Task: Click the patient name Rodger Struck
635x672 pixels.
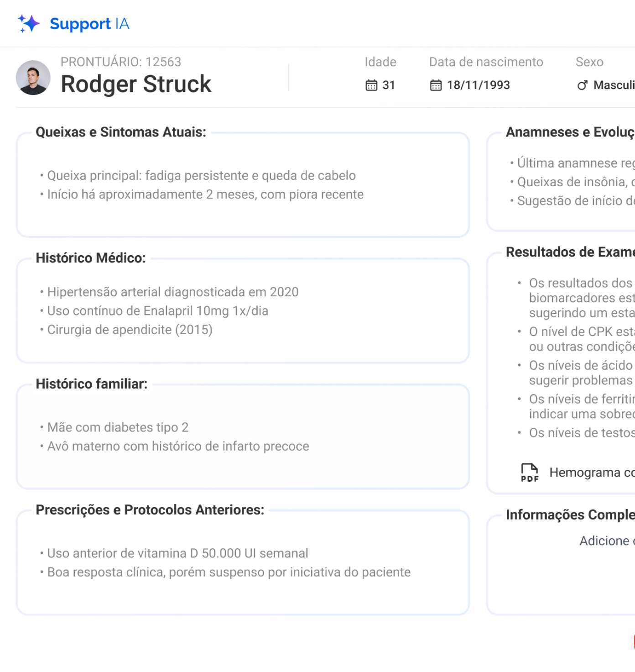Action: tap(136, 84)
